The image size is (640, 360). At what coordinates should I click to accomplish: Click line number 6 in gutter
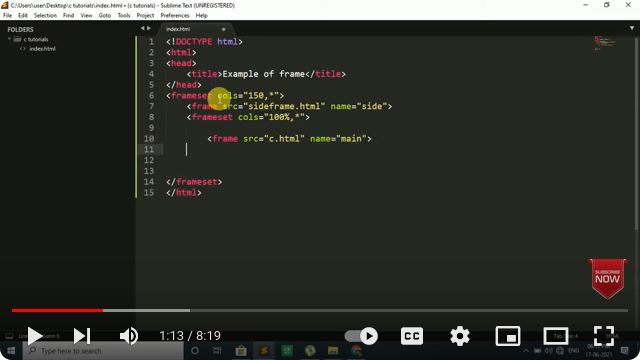point(151,96)
